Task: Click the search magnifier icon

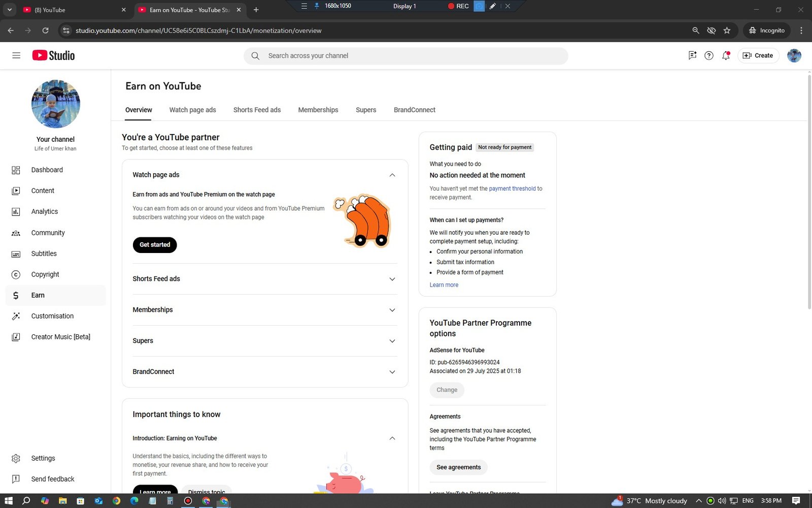Action: pos(255,56)
